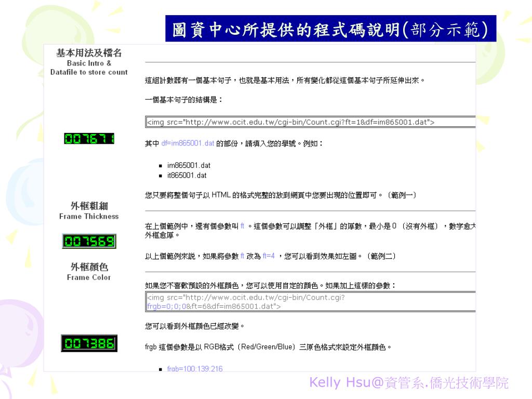This screenshot has width=532, height=399.
Task: Click the （範例二） text
Action: click(x=381, y=256)
